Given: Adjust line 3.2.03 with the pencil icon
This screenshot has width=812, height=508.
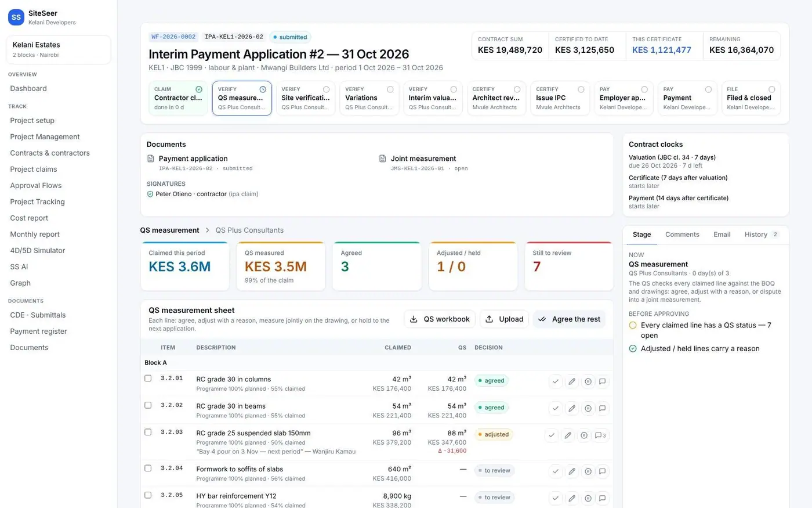Looking at the screenshot, I should (568, 435).
